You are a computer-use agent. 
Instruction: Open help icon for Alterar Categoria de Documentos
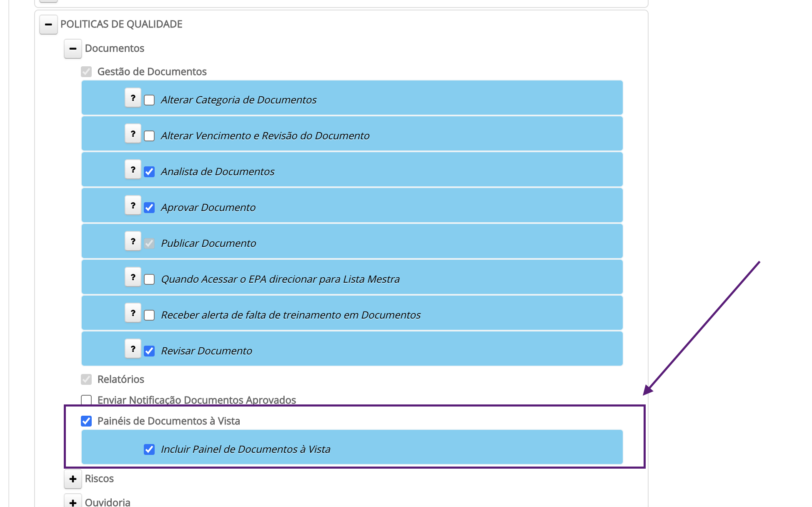[133, 98]
